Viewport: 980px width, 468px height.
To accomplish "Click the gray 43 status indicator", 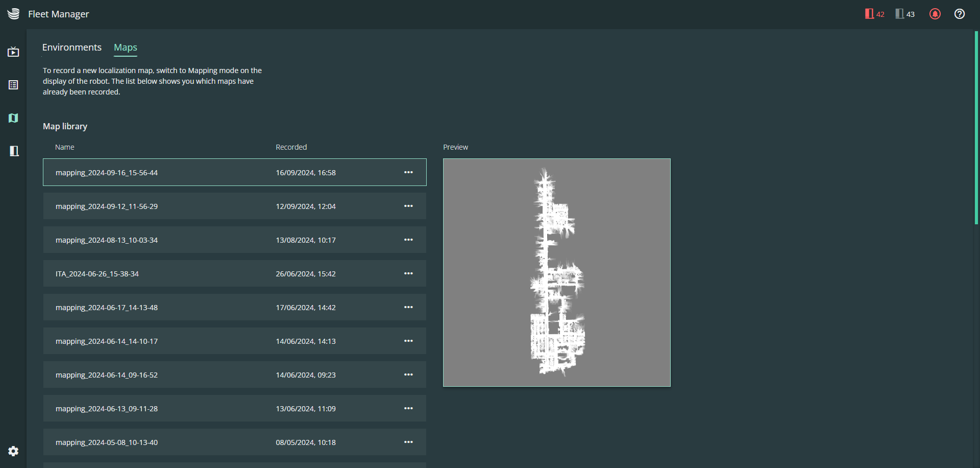I will click(905, 14).
